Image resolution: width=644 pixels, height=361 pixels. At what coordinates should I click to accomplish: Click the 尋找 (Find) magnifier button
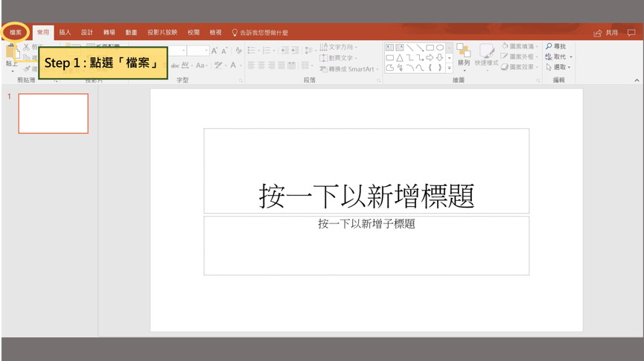pyautogui.click(x=555, y=46)
